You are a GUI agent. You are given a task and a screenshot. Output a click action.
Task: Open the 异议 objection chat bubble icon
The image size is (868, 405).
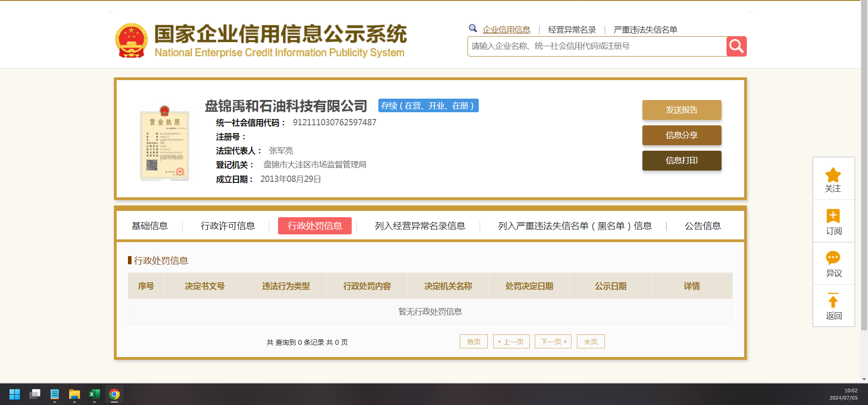pos(833,258)
